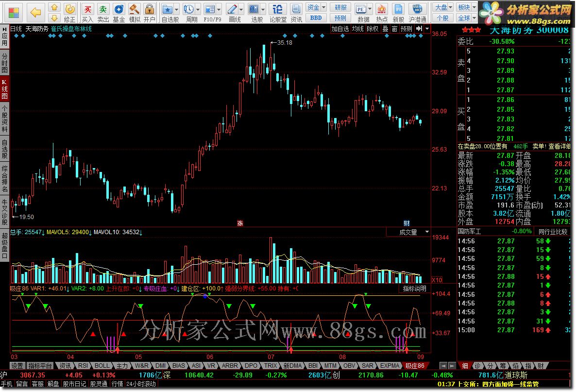Select the 画线 pencil drawing tool

pyautogui.click(x=232, y=9)
